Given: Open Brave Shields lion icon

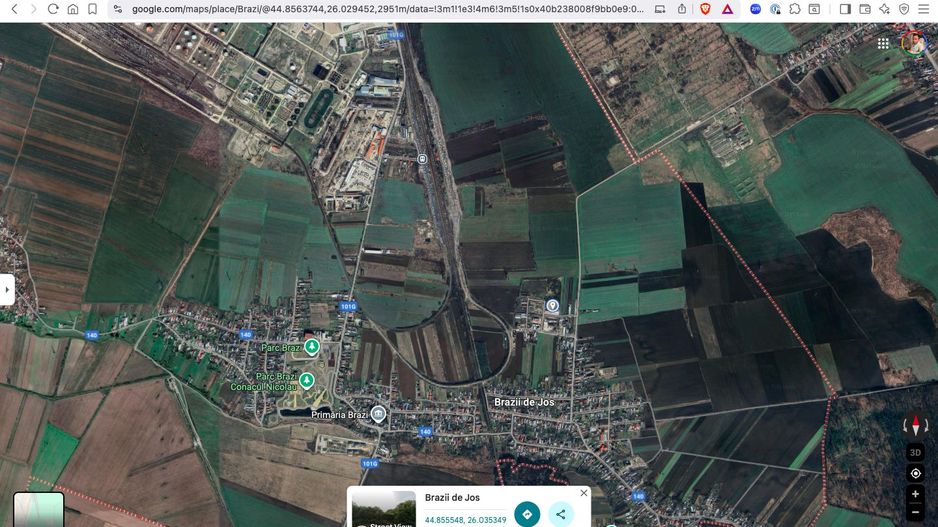Looking at the screenshot, I should click(x=705, y=9).
